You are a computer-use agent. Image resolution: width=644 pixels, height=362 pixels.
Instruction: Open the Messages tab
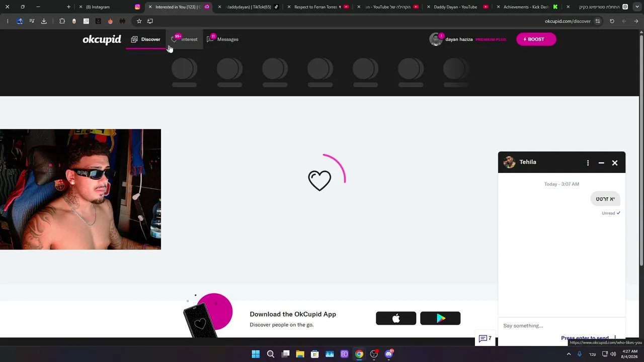[222, 39]
